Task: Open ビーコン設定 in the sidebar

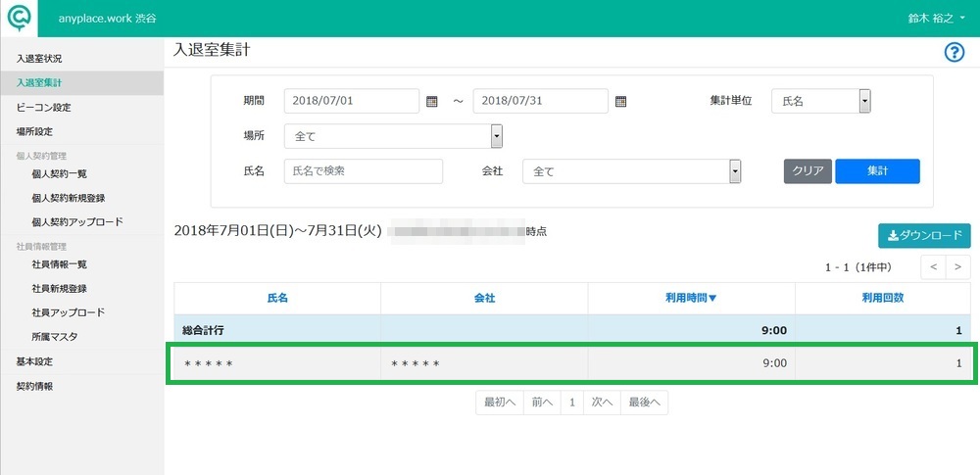Action: pyautogui.click(x=44, y=108)
